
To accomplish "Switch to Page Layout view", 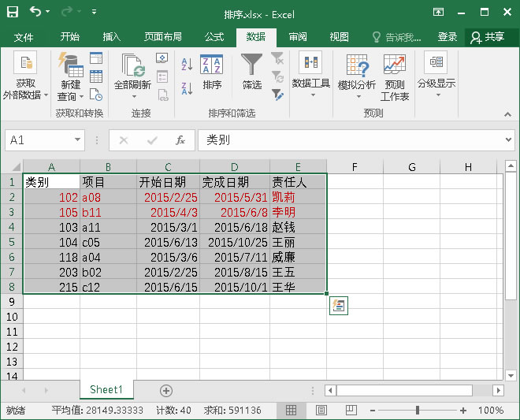I will pyautogui.click(x=321, y=411).
